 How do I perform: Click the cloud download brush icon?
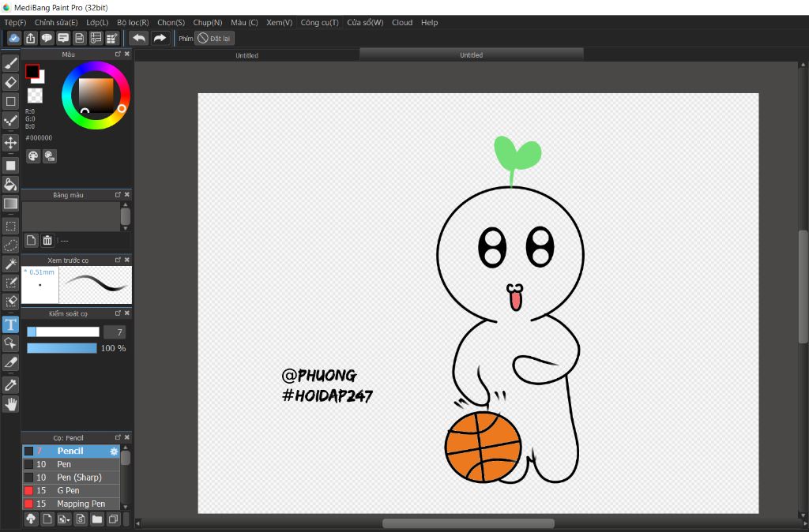31,519
